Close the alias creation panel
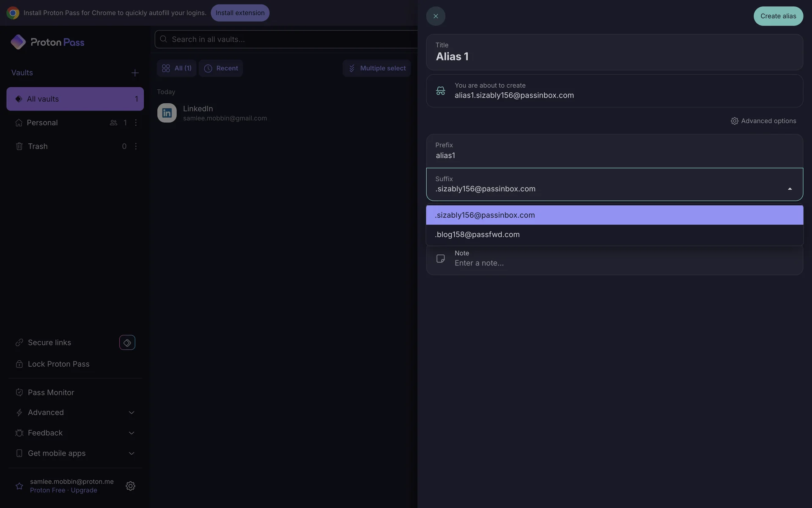This screenshot has width=812, height=508. 436,16
